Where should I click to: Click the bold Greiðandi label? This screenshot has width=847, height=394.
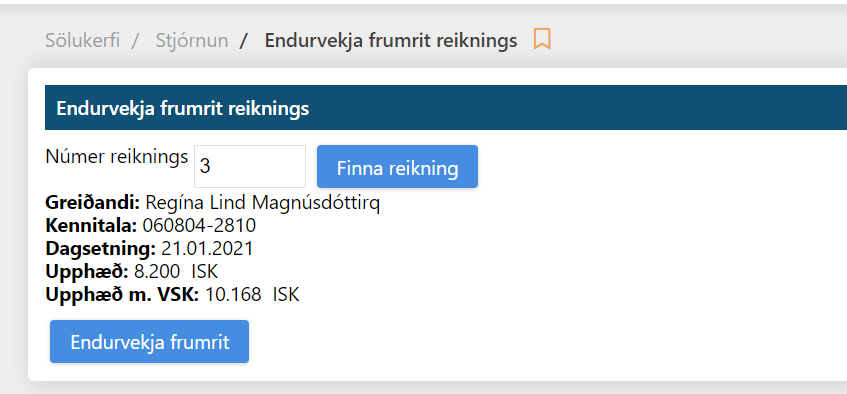pos(93,203)
